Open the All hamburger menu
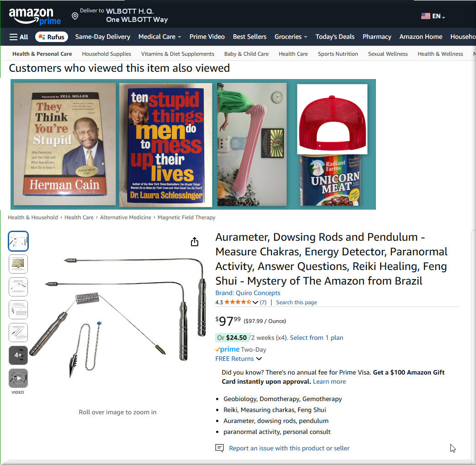This screenshot has width=476, height=465. click(x=19, y=37)
